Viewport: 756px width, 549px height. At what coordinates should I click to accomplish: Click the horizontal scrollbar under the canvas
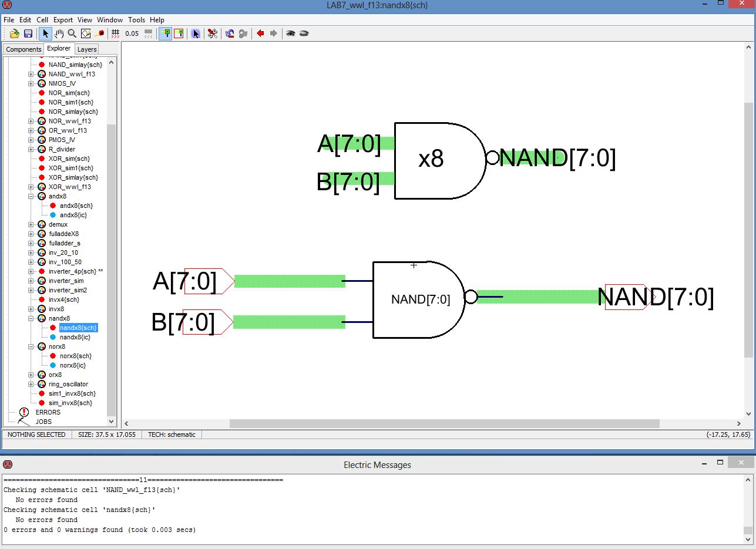coord(444,423)
